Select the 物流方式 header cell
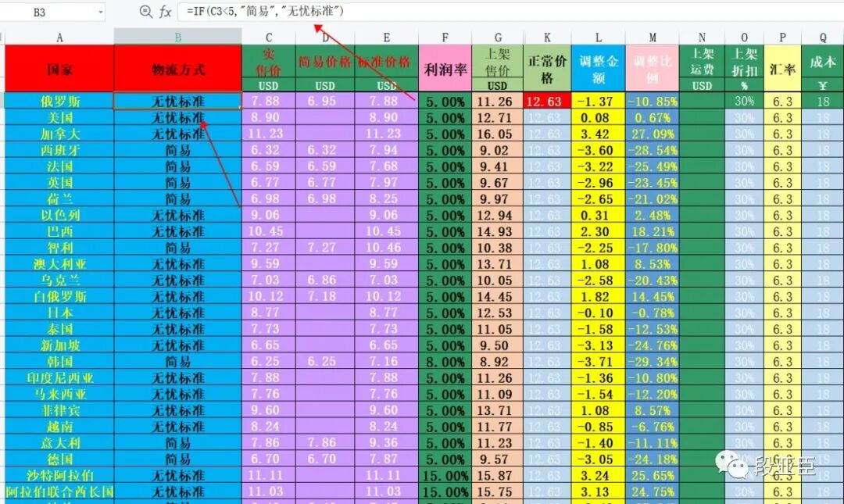This screenshot has height=504, width=844. (176, 69)
